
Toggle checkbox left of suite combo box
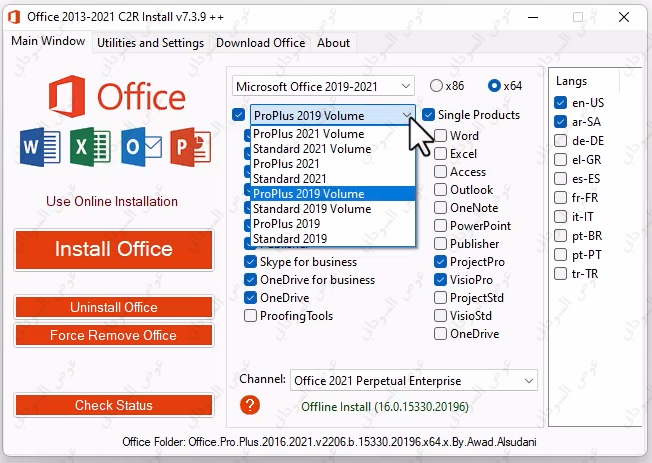(x=239, y=115)
